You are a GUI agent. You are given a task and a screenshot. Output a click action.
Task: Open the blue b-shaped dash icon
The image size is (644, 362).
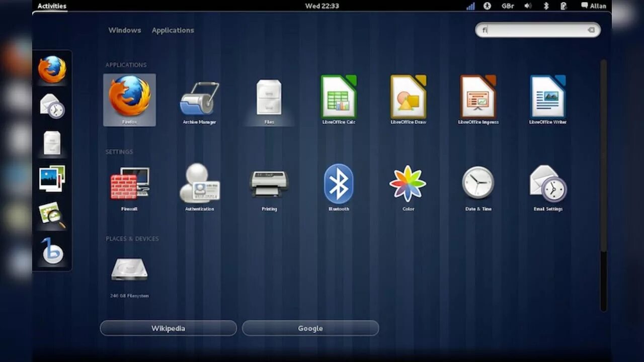point(52,251)
